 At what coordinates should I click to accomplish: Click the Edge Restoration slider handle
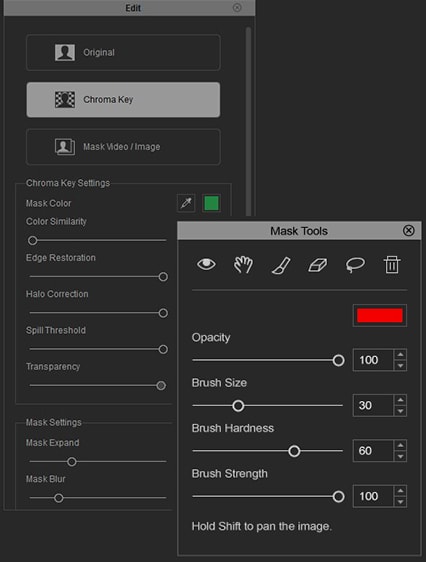(163, 277)
